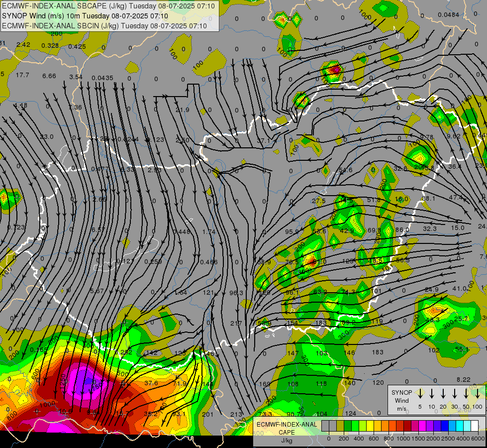This screenshot has width=487, height=448.
Task: Click the 'SYNOP Wind m/s' legend label
Action: coord(401,400)
